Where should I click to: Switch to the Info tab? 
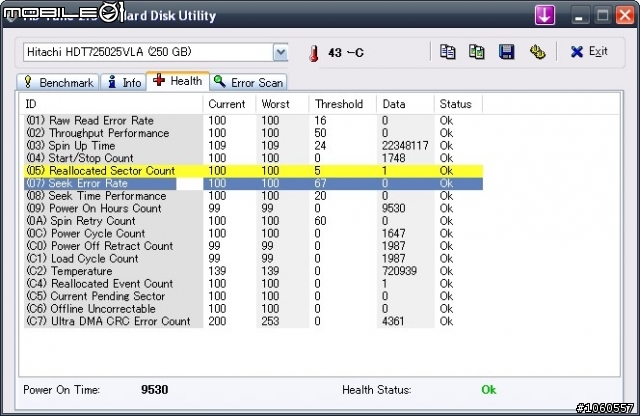[x=124, y=82]
